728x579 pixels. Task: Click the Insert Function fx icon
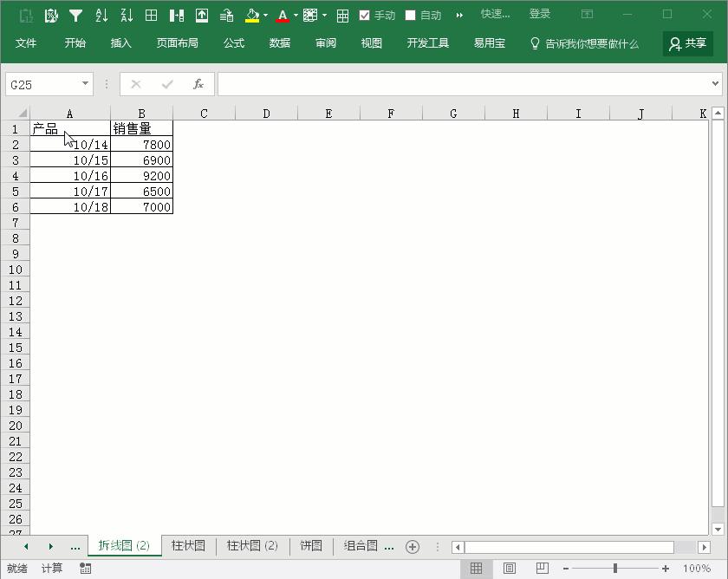tap(197, 84)
